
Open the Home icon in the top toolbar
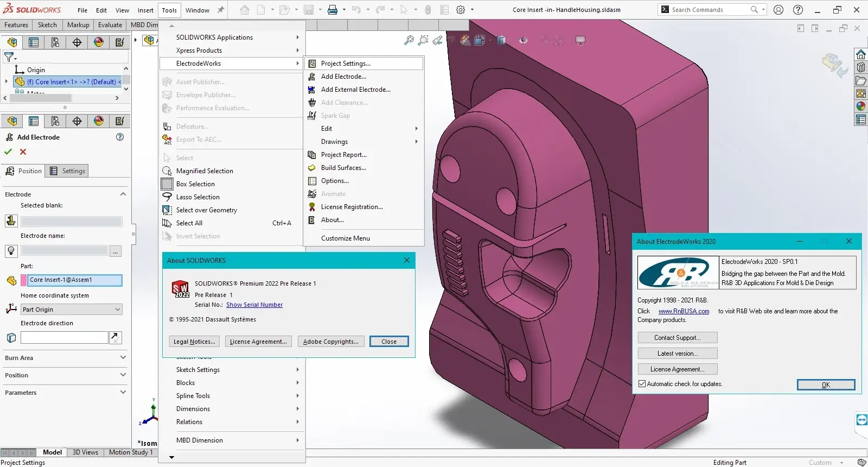coord(245,10)
